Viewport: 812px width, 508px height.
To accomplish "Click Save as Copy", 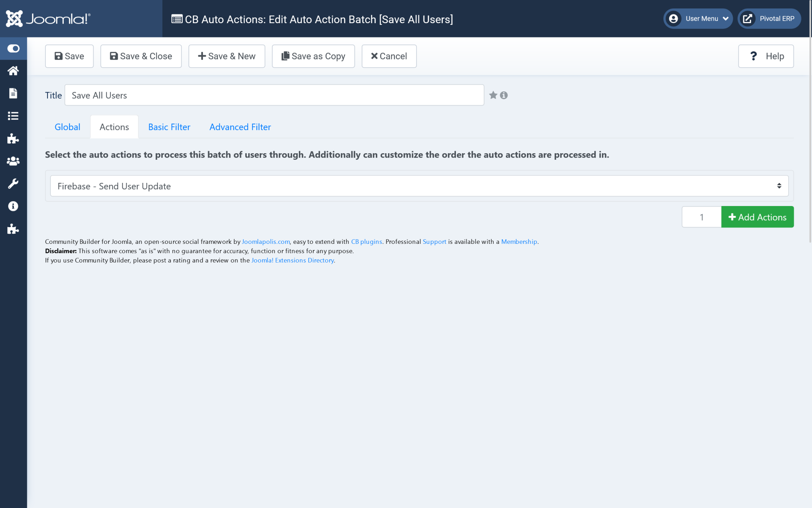I will (x=313, y=56).
